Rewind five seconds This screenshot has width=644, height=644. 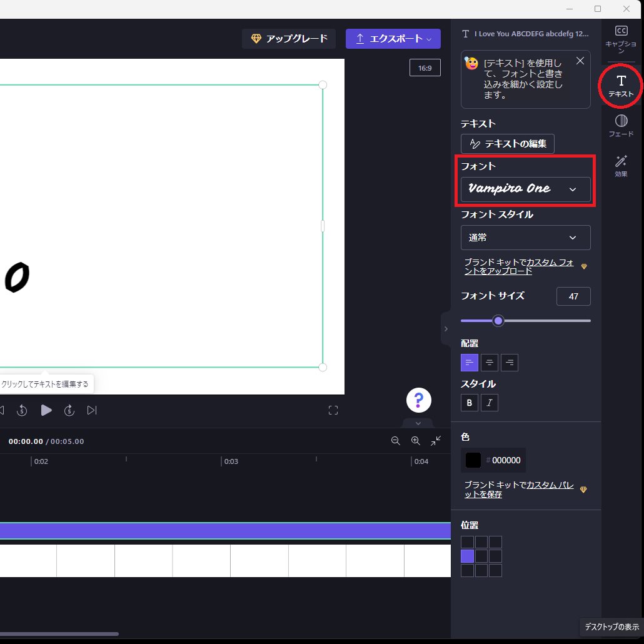(22, 410)
